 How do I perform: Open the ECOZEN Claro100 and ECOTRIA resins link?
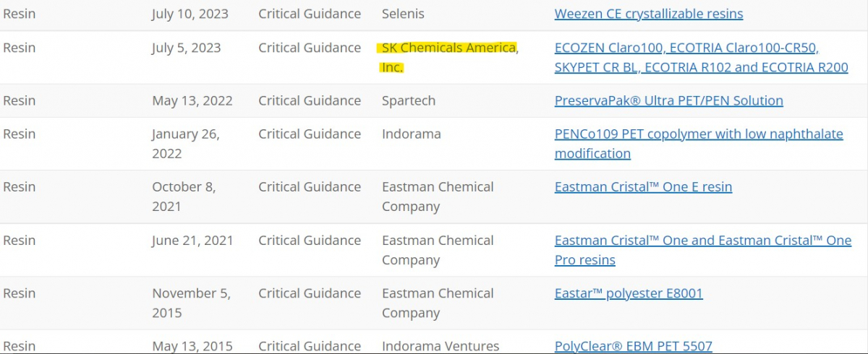click(x=686, y=48)
